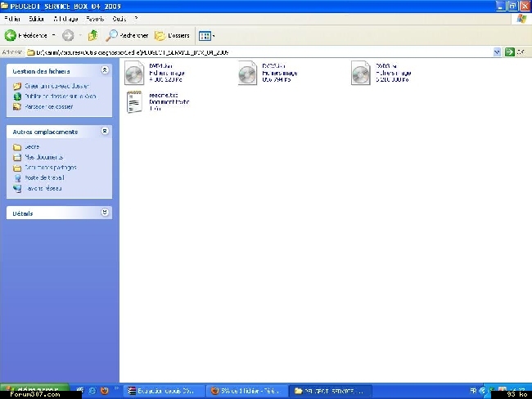Switch to the Extraction taskbar button
Image resolution: width=532 pixels, height=399 pixels.
pyautogui.click(x=164, y=391)
